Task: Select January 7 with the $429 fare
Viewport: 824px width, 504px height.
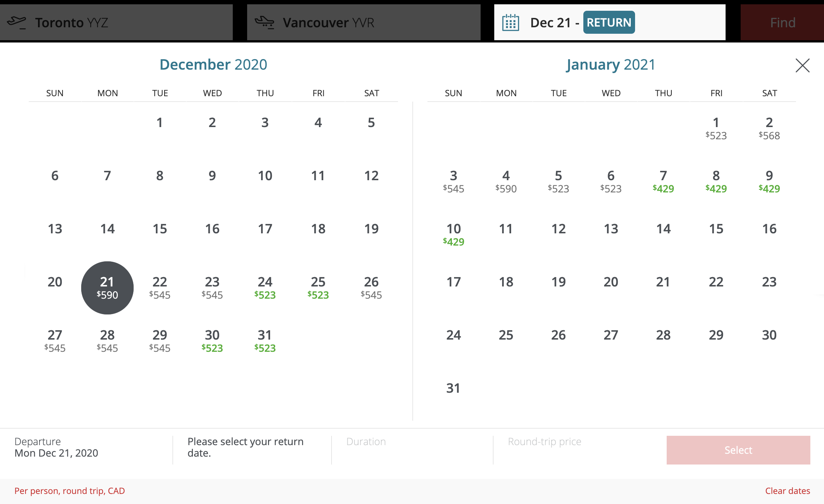Action: (663, 181)
